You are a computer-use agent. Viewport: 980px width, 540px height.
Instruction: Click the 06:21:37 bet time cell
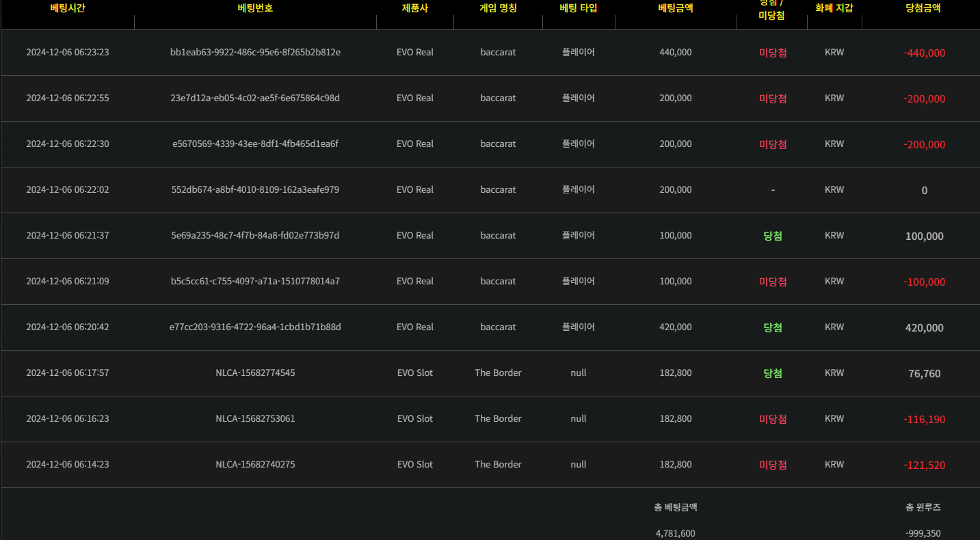pos(67,236)
